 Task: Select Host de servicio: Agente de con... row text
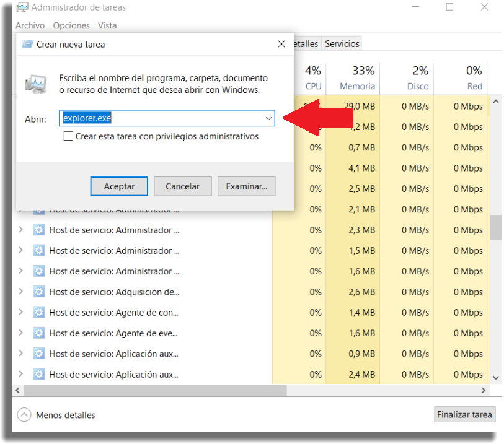click(113, 312)
